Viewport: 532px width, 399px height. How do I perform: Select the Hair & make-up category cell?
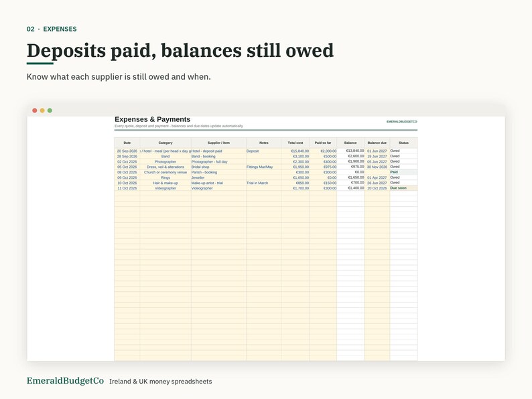pyautogui.click(x=165, y=183)
